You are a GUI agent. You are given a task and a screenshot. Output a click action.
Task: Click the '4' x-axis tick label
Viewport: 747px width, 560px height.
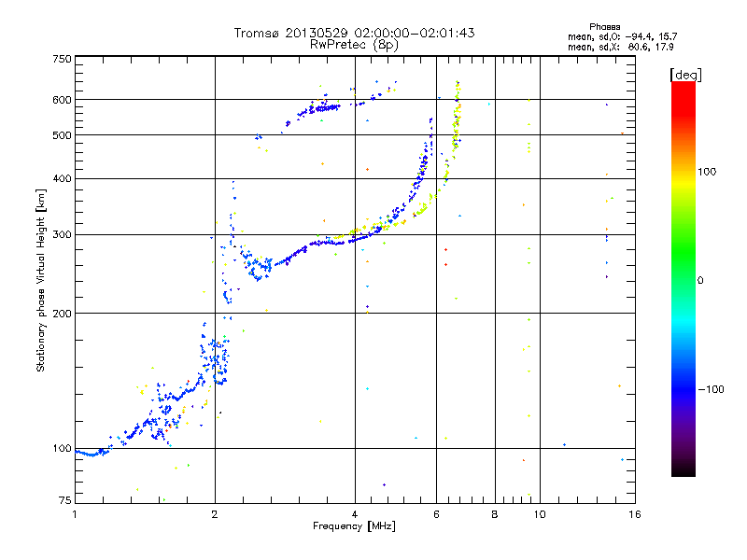[x=355, y=514]
